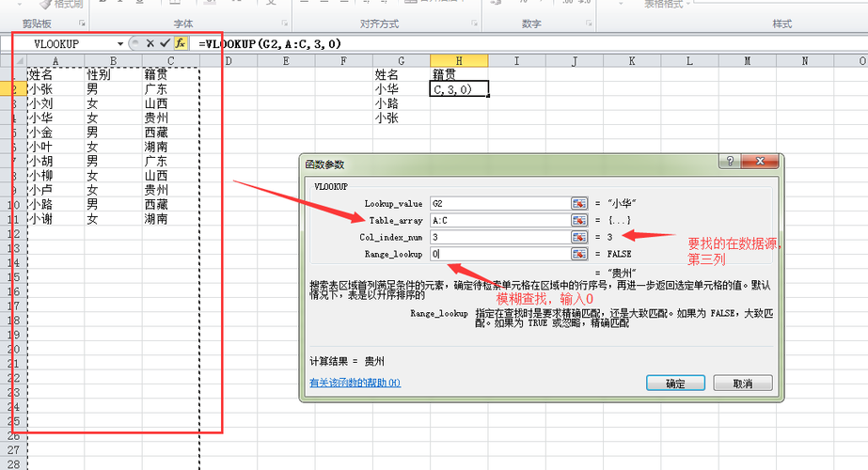Select column H header
The height and width of the screenshot is (470, 868).
[x=459, y=61]
